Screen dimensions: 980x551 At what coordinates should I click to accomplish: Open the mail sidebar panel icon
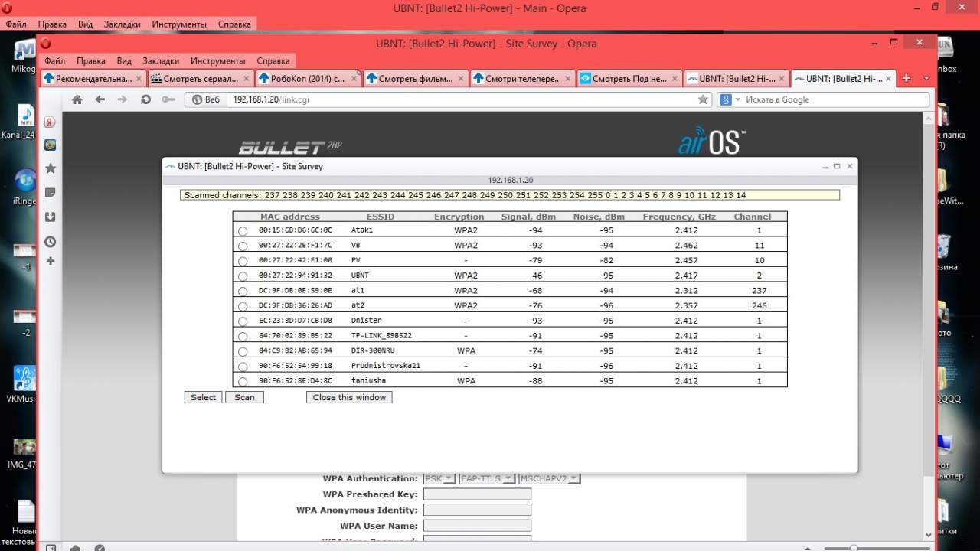point(51,145)
